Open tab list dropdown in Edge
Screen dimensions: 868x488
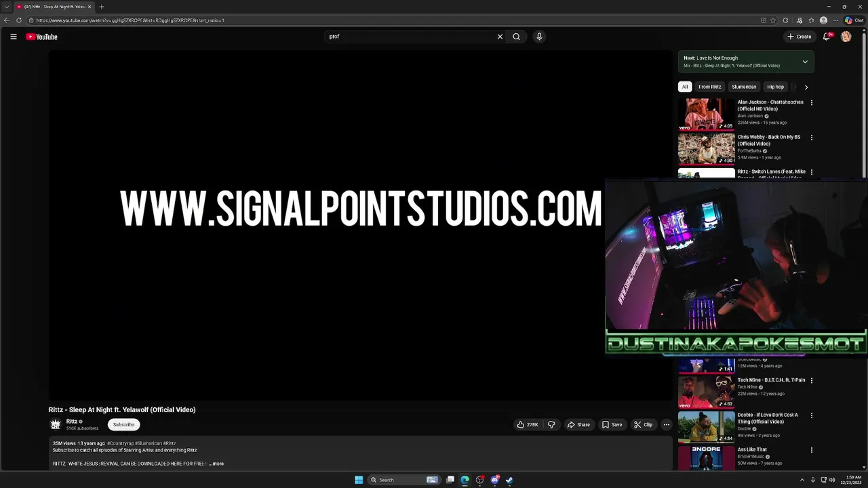(x=7, y=7)
